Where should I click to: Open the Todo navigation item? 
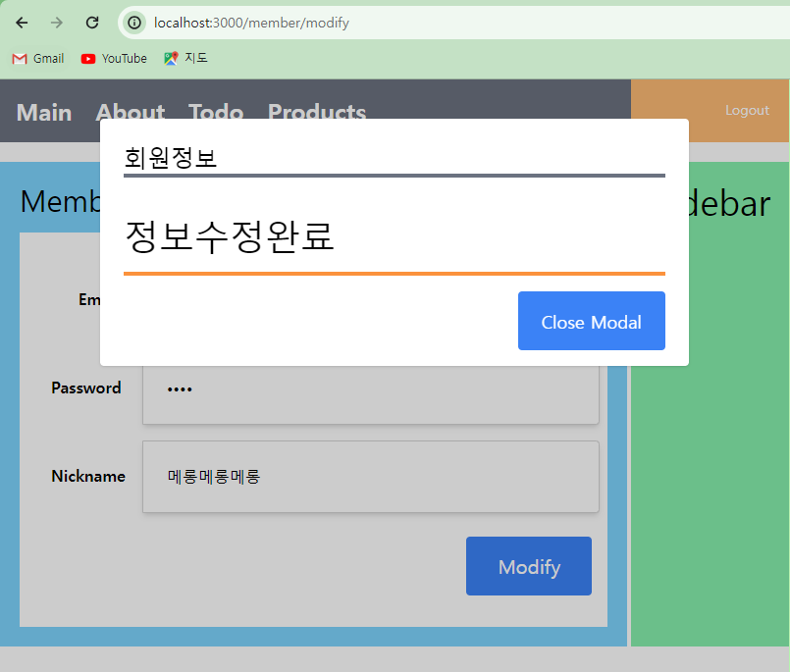tap(216, 111)
